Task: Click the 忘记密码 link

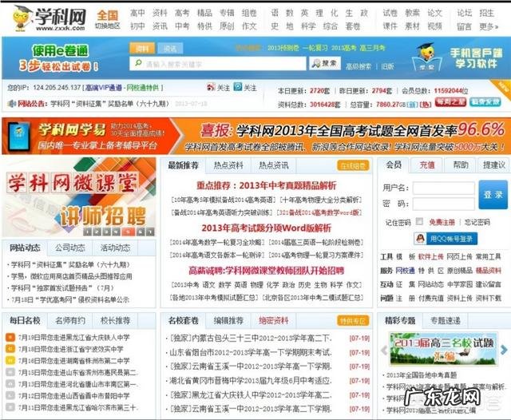Action: coord(477,222)
